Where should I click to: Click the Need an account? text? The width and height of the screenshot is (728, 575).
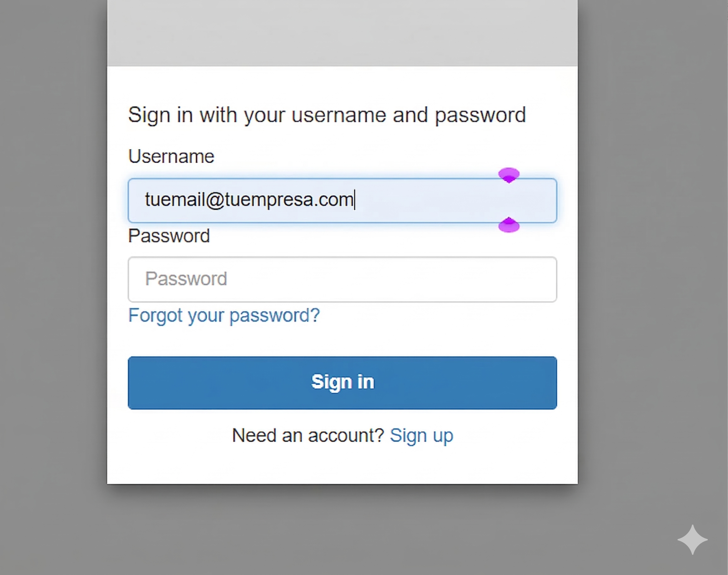click(308, 435)
